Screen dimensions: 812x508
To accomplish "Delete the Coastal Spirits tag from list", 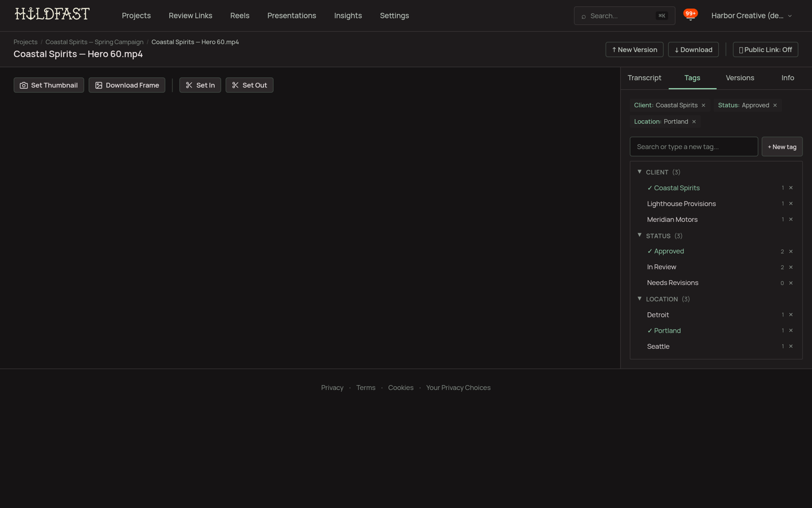I will [791, 188].
